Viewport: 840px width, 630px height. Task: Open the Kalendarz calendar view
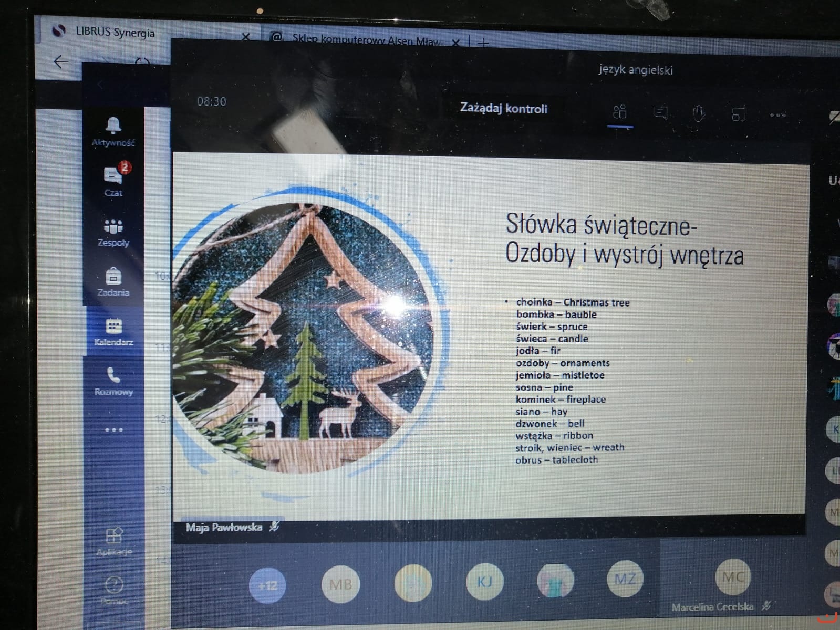coord(113,332)
